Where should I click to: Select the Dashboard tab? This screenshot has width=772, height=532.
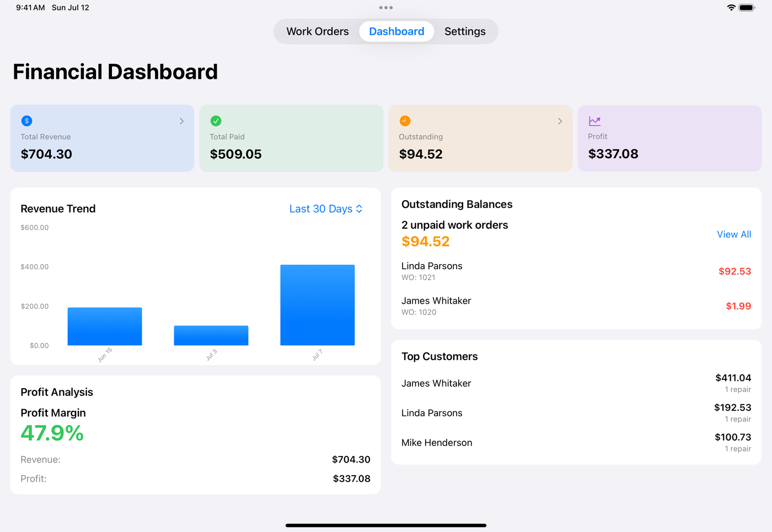point(396,31)
